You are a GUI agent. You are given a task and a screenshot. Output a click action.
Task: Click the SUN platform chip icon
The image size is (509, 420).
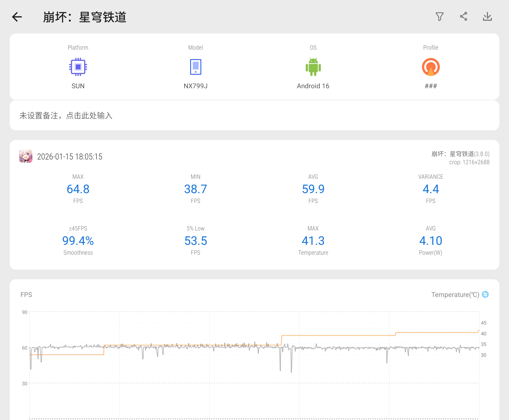pos(78,67)
